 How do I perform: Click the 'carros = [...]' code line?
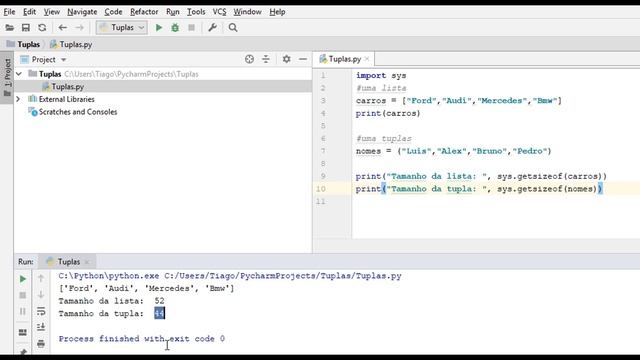459,101
